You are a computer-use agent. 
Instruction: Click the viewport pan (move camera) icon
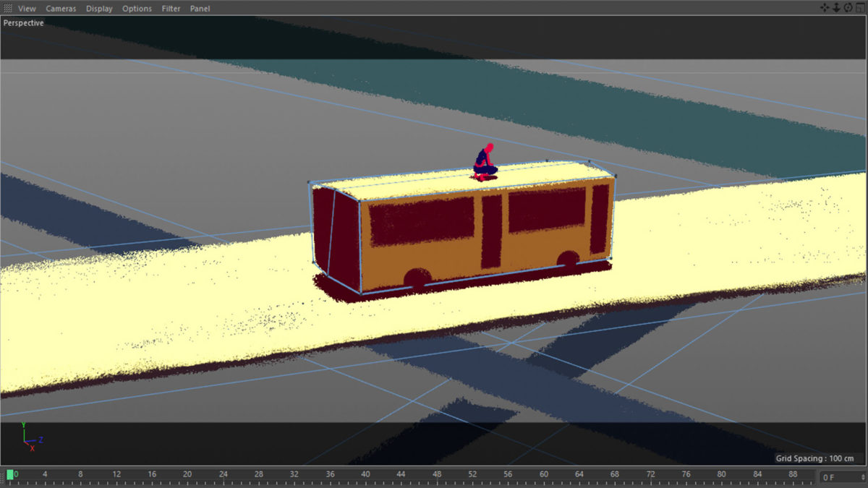[x=825, y=8]
